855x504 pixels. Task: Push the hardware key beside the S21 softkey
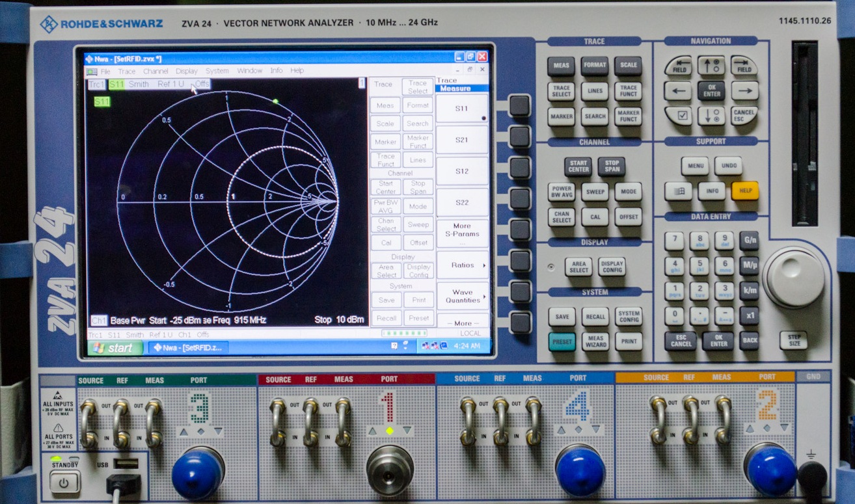[x=519, y=137]
